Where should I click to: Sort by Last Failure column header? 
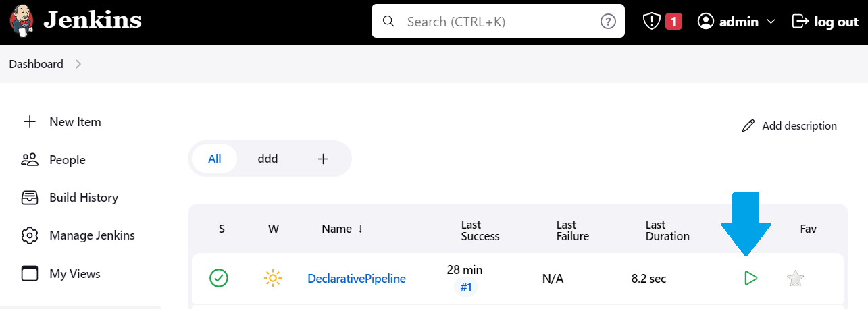[x=573, y=230]
